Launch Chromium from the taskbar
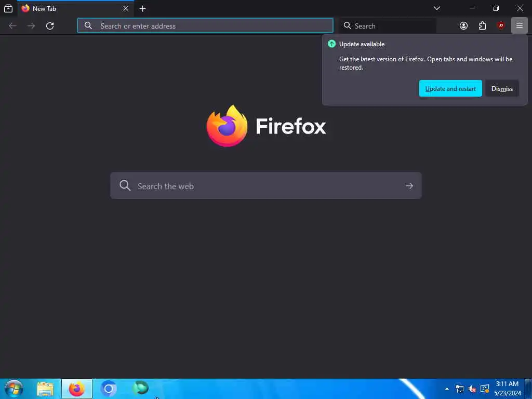Viewport: 532px width, 399px height. click(x=109, y=389)
